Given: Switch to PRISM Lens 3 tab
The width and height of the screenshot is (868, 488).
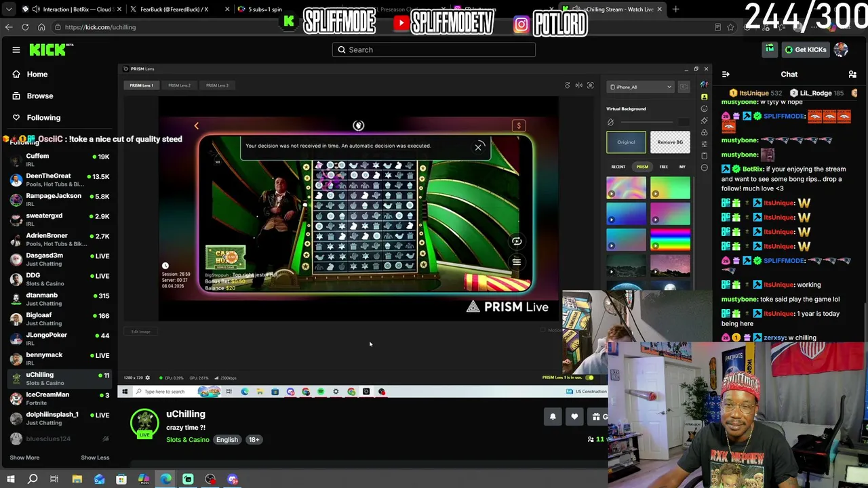Looking at the screenshot, I should tap(217, 85).
